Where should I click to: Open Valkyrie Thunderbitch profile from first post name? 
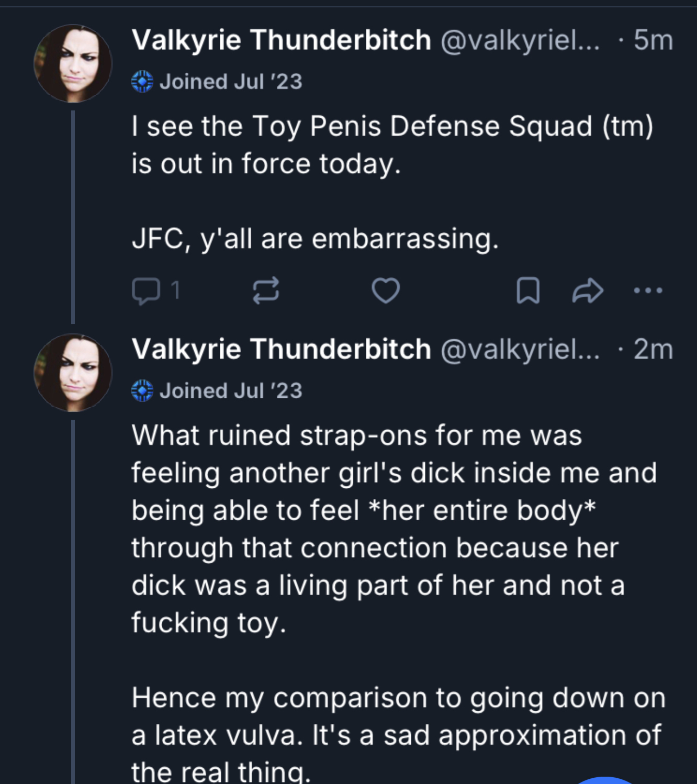[x=281, y=40]
